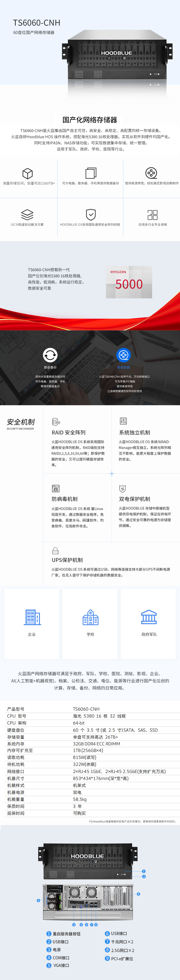Click the 可购买 extended warranty value
180x980 pixels.
(x=79, y=813)
